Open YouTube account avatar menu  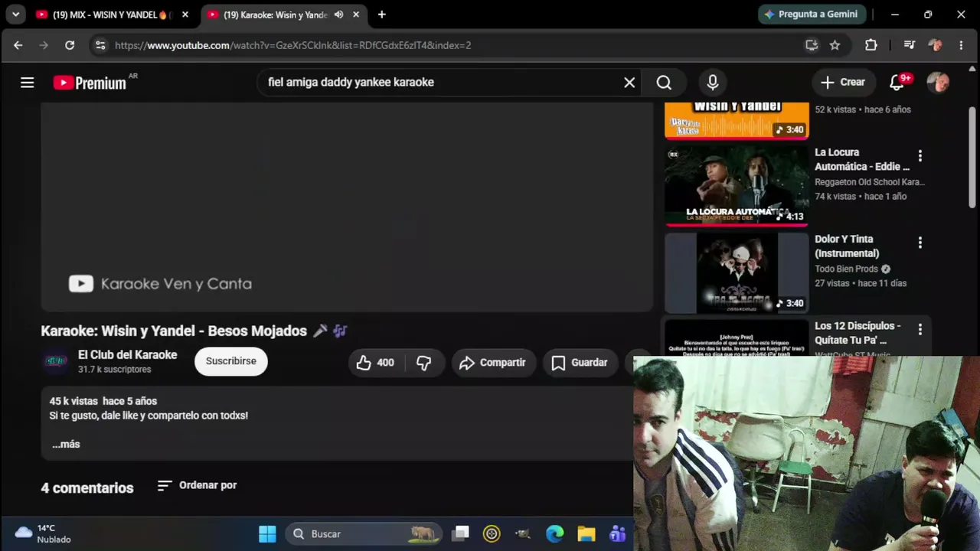click(938, 83)
